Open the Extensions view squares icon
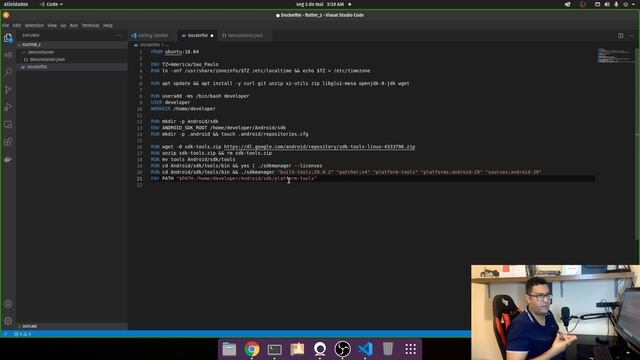640x360 pixels. [x=8, y=142]
